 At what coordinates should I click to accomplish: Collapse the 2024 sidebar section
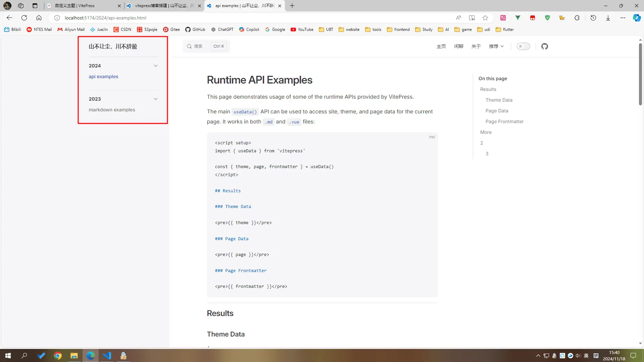point(155,66)
